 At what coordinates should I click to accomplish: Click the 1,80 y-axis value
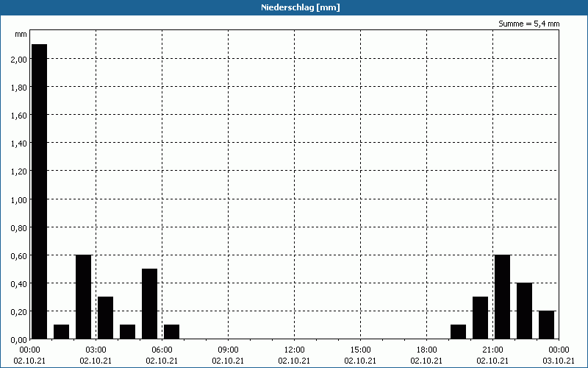pyautogui.click(x=19, y=87)
